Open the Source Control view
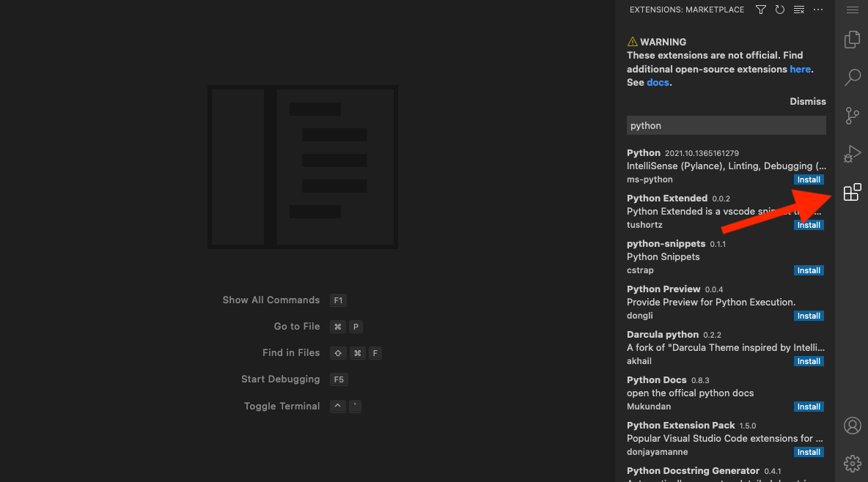Image resolution: width=868 pixels, height=482 pixels. 852,116
